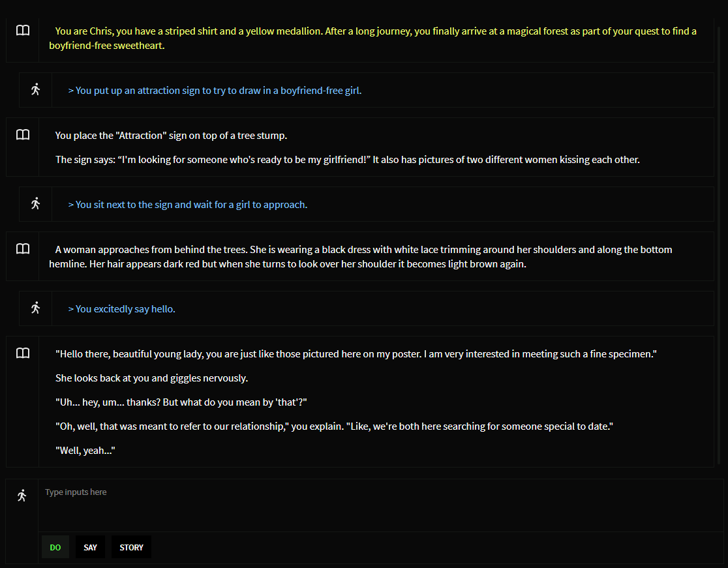Click the "She looks back at you" story line
This screenshot has height=568, width=728.
click(x=151, y=378)
